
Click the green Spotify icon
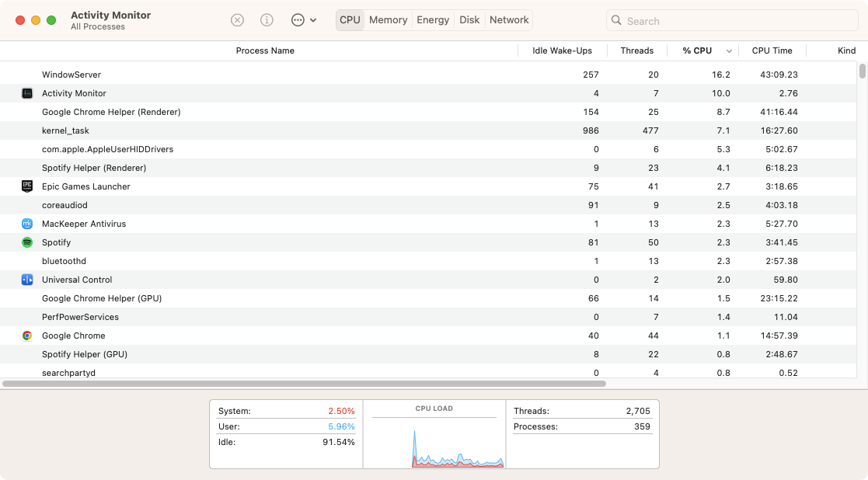click(27, 242)
